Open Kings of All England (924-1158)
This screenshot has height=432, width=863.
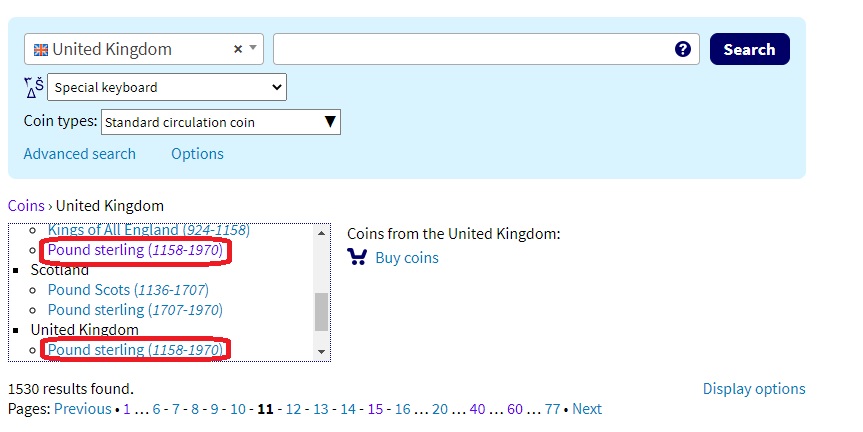click(x=149, y=230)
